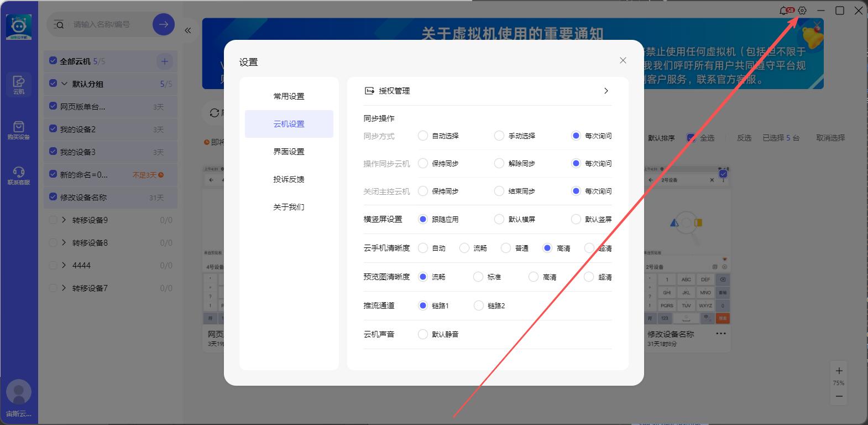Switch to 常用设置 tab
Screen dimensions: 868x425
(x=289, y=96)
